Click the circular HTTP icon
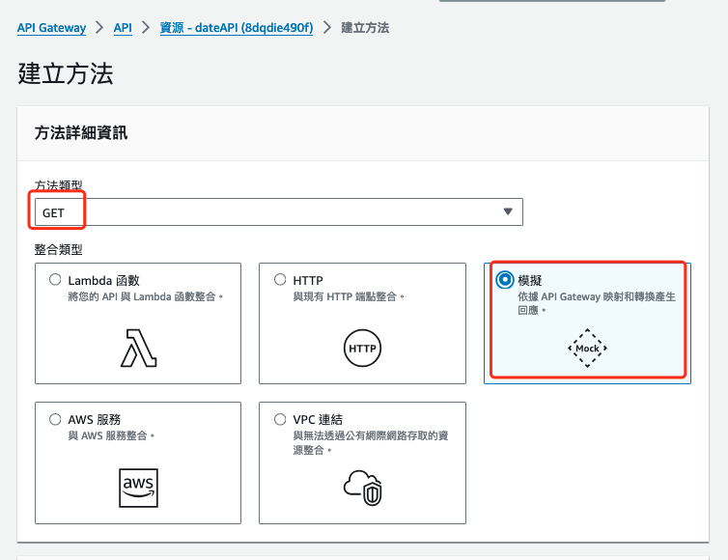 (x=363, y=349)
